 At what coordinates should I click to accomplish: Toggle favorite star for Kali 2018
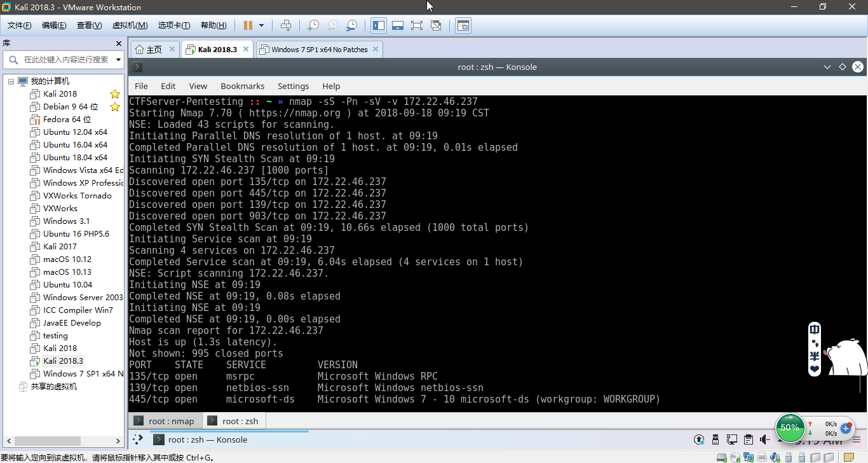pos(115,94)
